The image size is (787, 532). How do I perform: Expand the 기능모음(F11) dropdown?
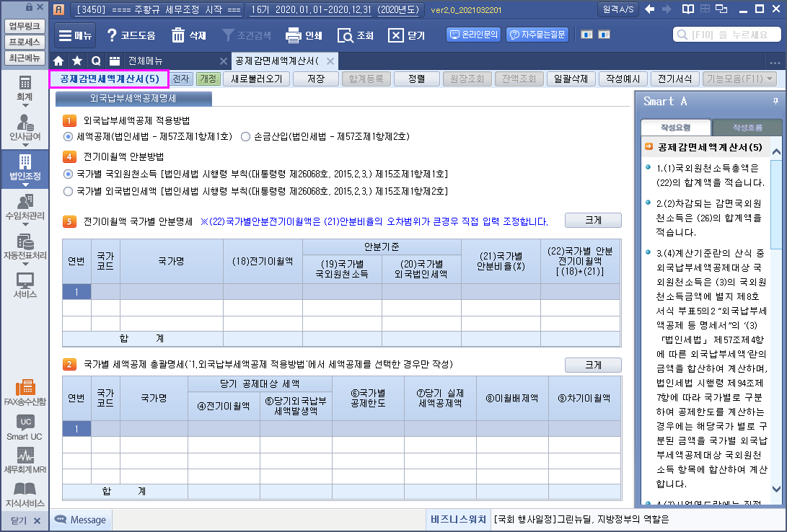740,79
